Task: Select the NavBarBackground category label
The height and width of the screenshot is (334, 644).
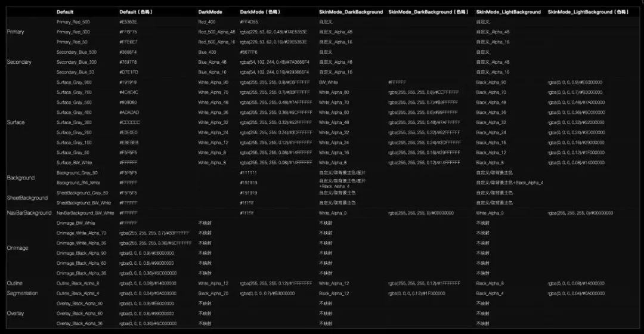Action: (29, 212)
